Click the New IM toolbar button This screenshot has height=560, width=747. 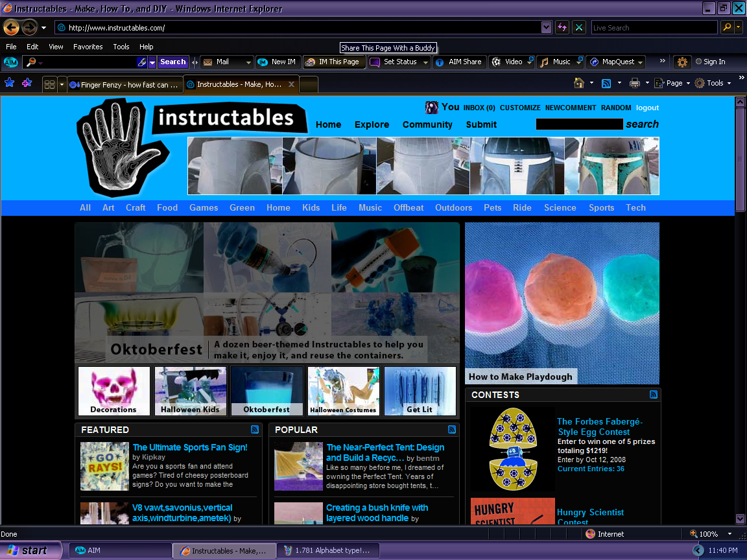(277, 62)
